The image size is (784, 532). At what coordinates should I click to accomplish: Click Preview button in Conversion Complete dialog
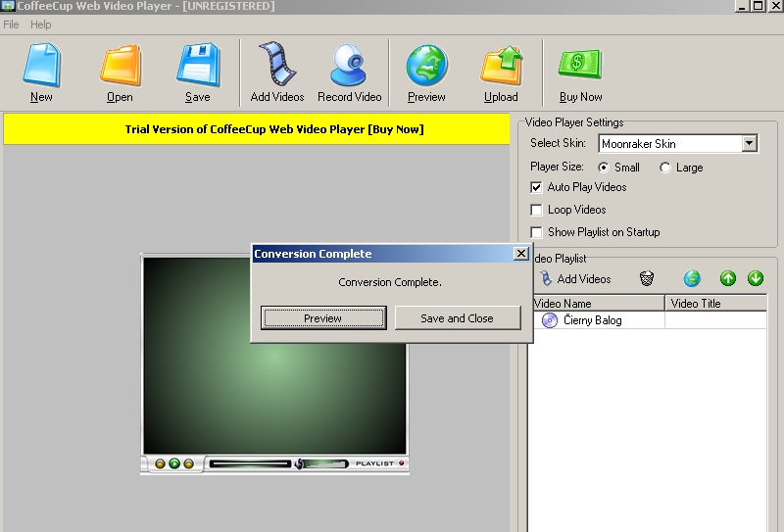tap(323, 318)
